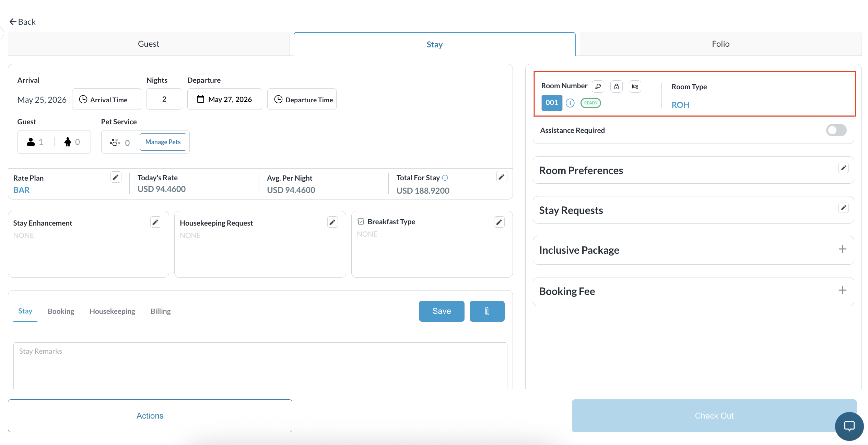868x445 pixels.
Task: Click the Manage Pets button
Action: click(x=163, y=142)
